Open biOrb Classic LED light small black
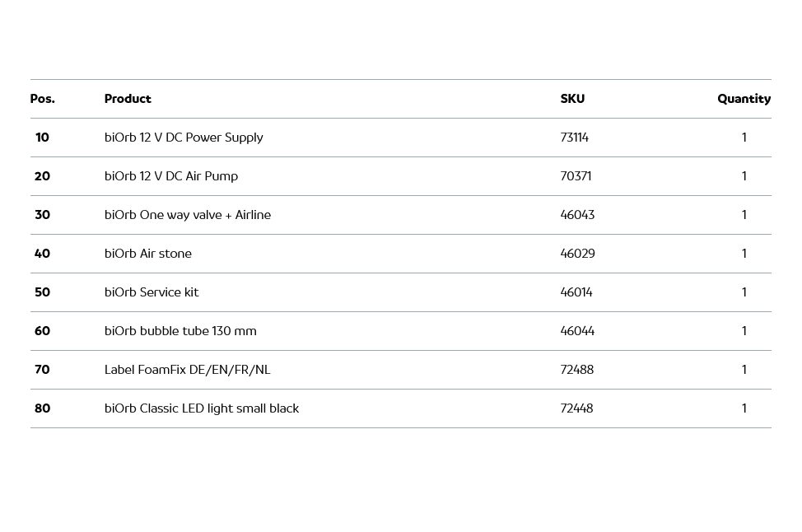The width and height of the screenshot is (802, 532). 202,408
